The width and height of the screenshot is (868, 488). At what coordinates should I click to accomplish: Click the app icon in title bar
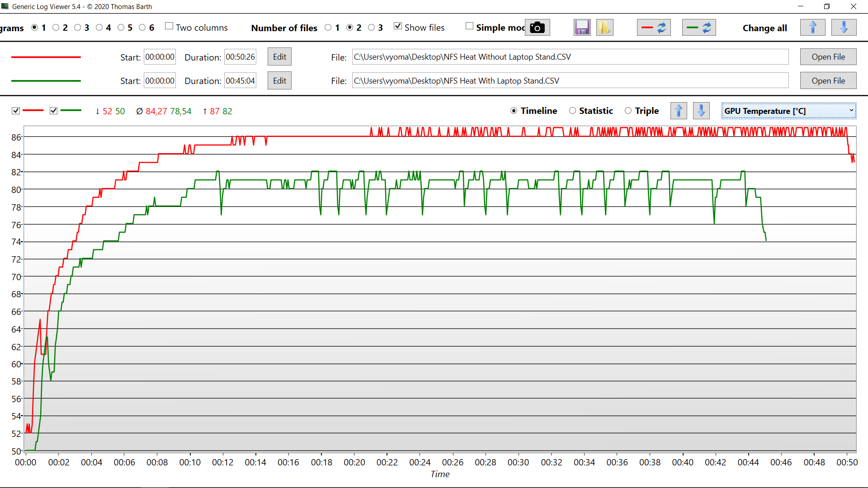(x=5, y=6)
